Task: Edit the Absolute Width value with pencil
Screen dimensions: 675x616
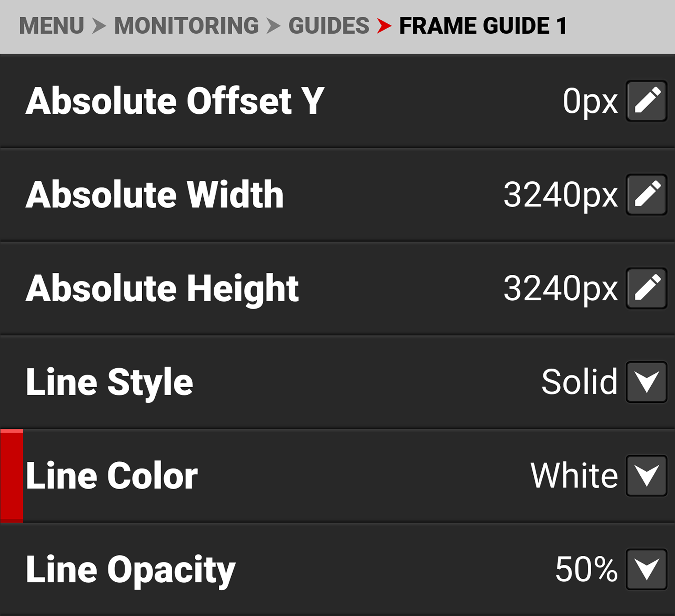Action: click(647, 195)
